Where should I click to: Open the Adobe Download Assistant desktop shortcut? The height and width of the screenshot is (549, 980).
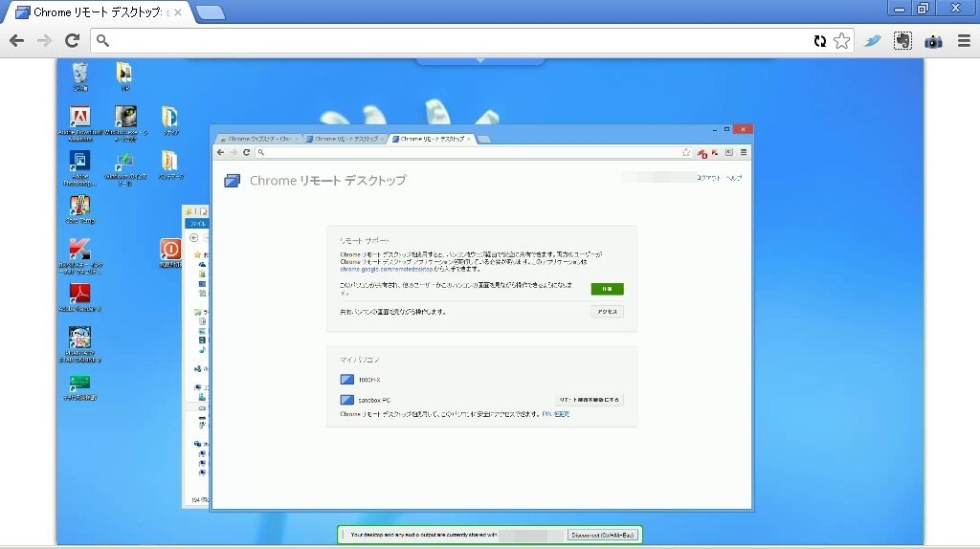tap(80, 123)
